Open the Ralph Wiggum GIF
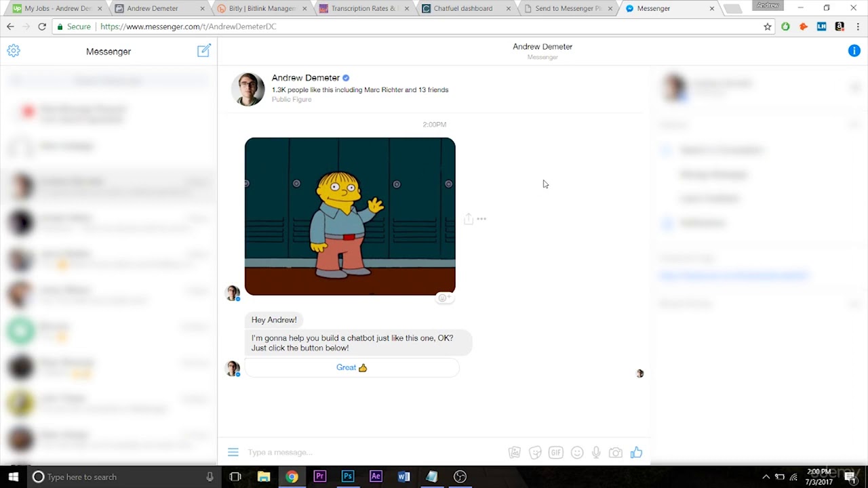 pos(350,216)
